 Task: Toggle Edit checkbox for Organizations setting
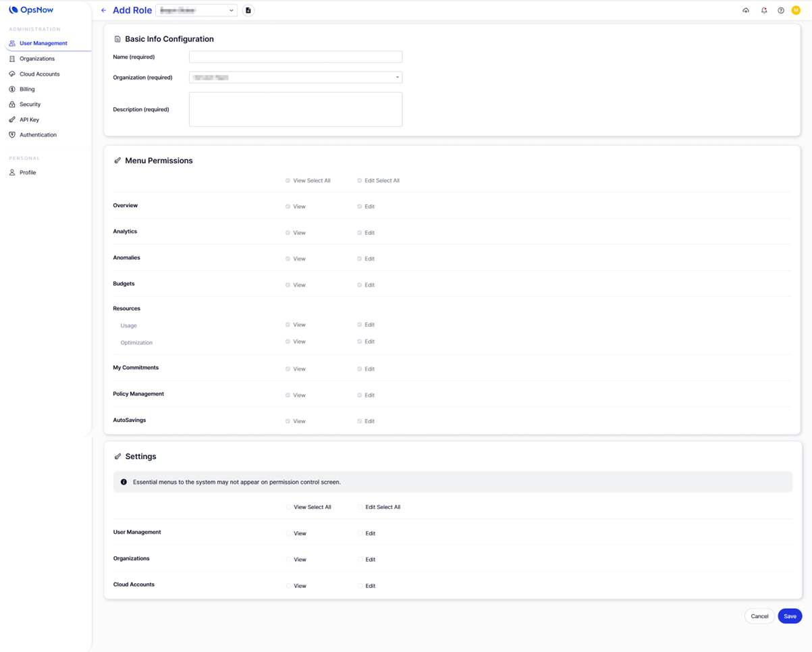[x=360, y=560]
